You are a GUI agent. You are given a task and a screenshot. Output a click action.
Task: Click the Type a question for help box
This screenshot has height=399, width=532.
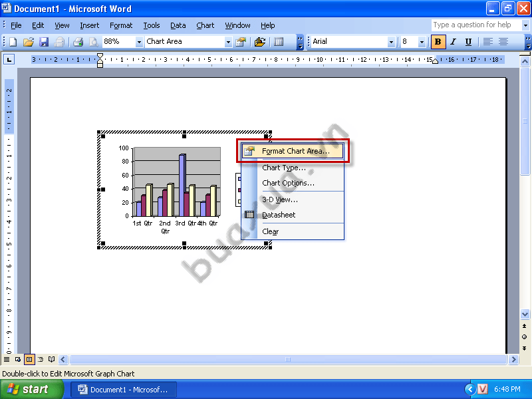[x=476, y=25]
